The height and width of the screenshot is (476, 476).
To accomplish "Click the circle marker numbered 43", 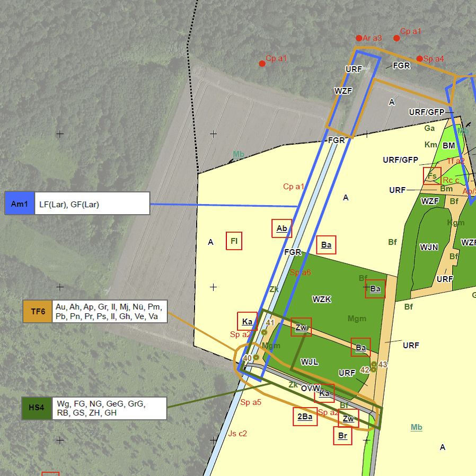I will [374, 364].
